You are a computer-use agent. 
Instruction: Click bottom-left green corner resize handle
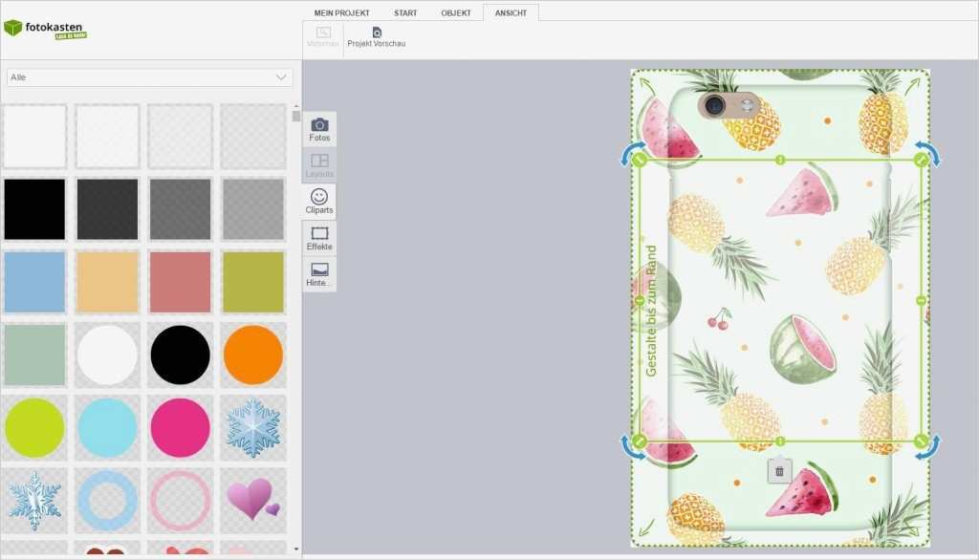[640, 441]
